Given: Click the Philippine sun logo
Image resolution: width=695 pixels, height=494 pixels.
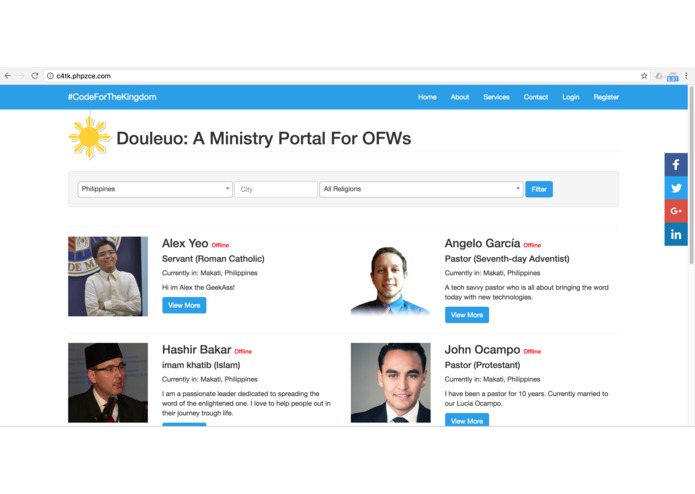Looking at the screenshot, I should click(x=90, y=137).
